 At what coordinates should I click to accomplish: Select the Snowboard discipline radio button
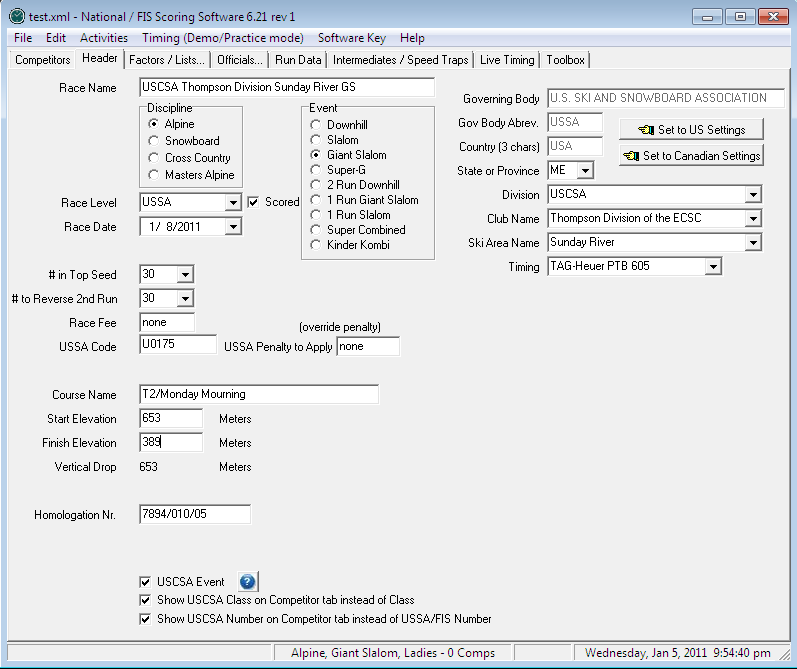pyautogui.click(x=153, y=141)
